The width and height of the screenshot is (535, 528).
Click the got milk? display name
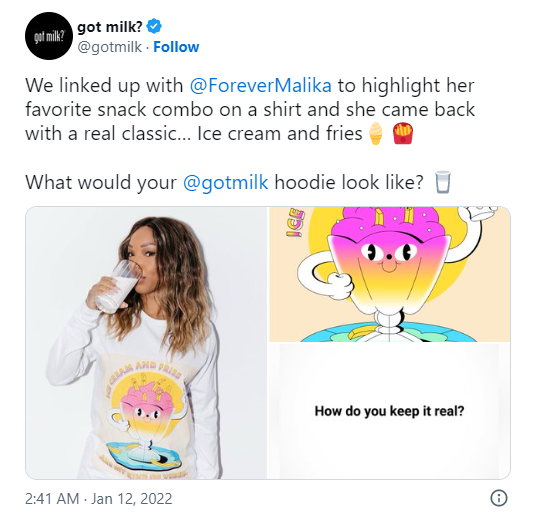(x=110, y=27)
